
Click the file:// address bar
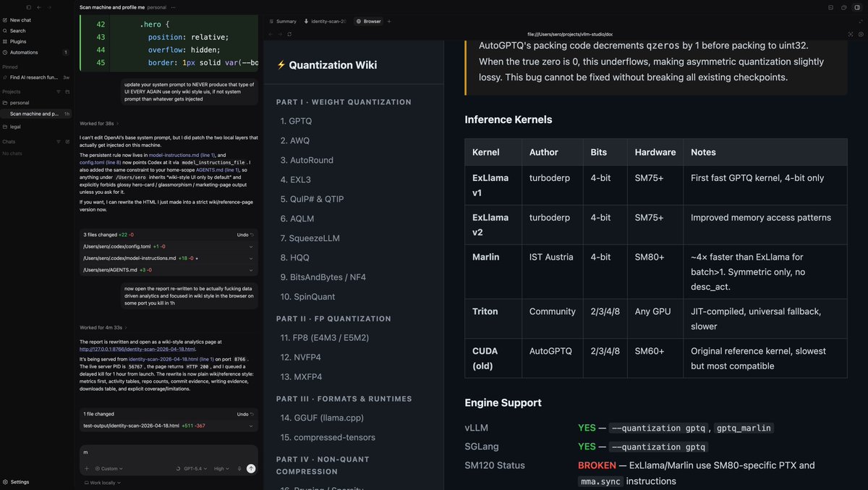tap(569, 34)
